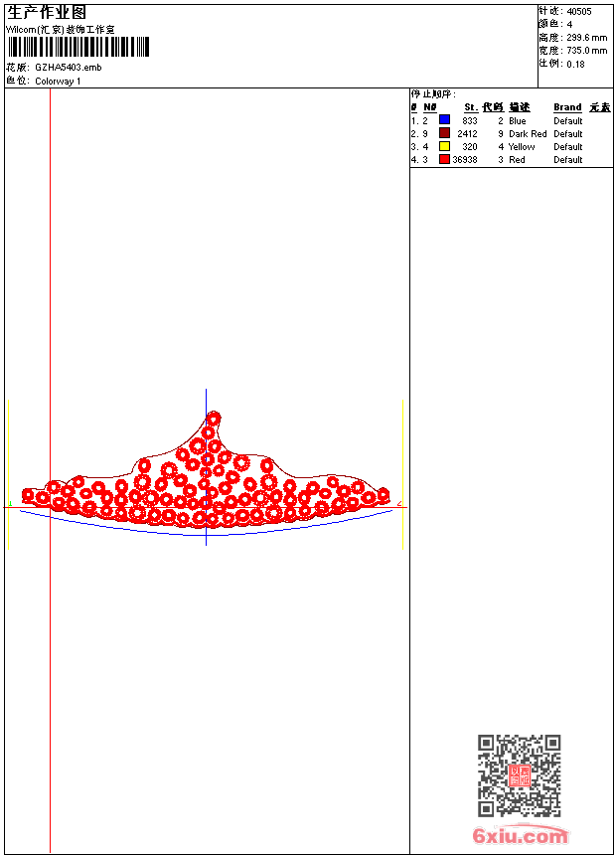Click the stop number 4. 3
Image resolution: width=616 pixels, height=855 pixels.
[419, 160]
